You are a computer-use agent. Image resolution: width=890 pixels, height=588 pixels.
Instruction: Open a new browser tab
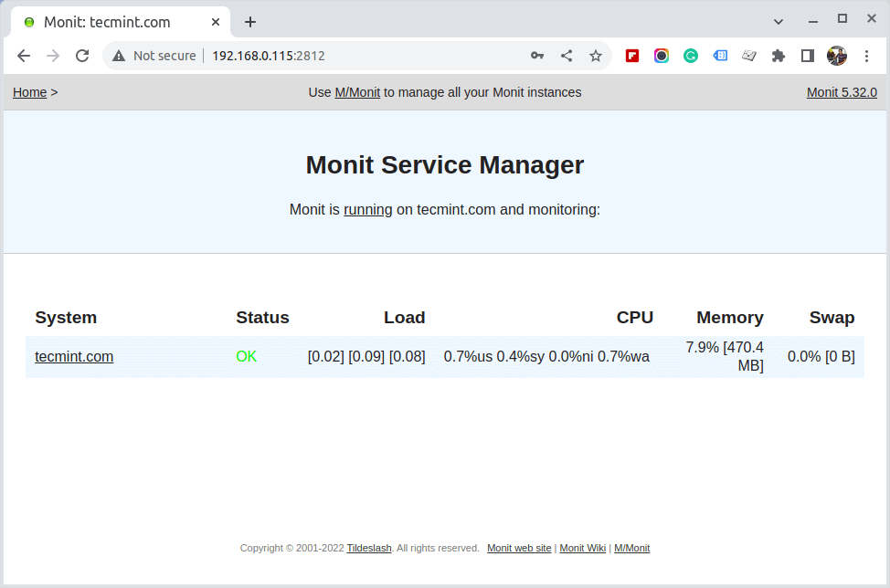click(x=249, y=21)
